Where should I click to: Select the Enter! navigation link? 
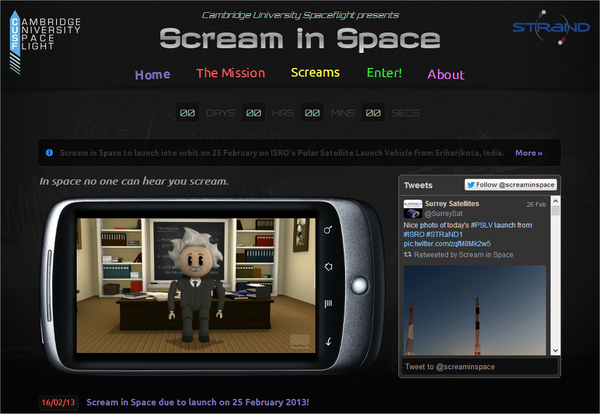point(384,72)
